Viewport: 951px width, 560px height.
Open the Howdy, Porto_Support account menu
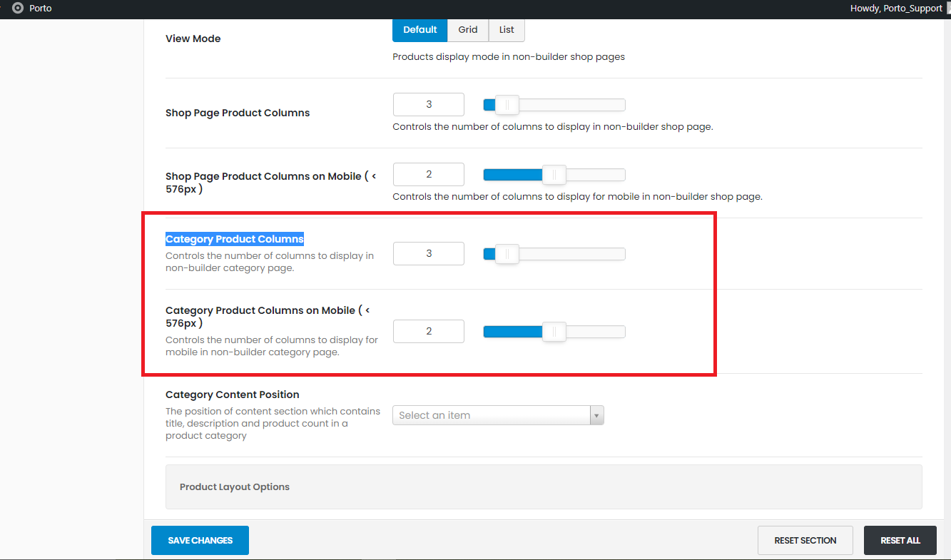pos(896,9)
